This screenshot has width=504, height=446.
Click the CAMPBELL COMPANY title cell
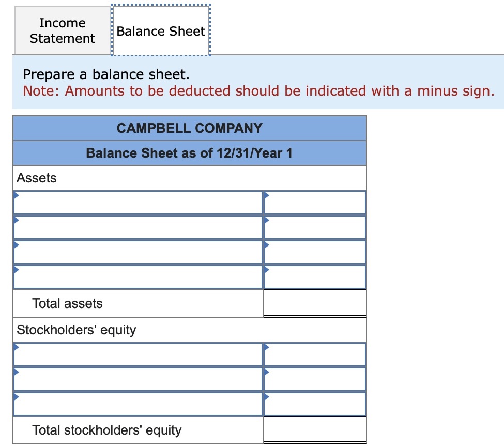(189, 128)
